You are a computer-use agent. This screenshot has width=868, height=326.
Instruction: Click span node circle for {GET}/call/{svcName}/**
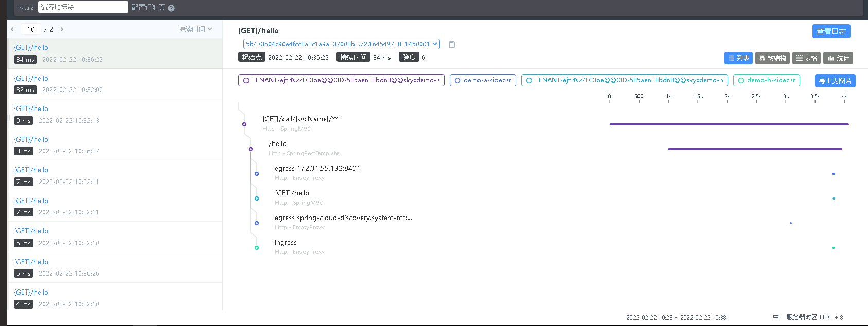tap(244, 124)
